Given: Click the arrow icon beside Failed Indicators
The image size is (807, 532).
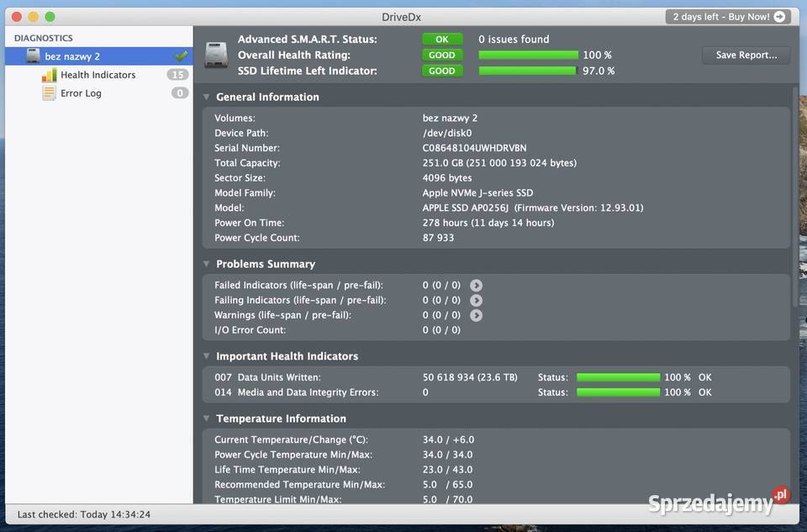Looking at the screenshot, I should [476, 285].
